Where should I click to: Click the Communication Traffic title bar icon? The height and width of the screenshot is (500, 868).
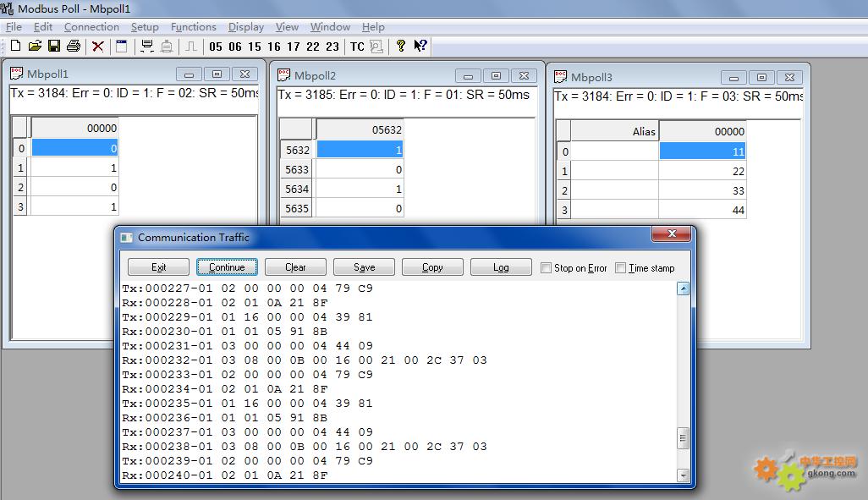pyautogui.click(x=127, y=238)
